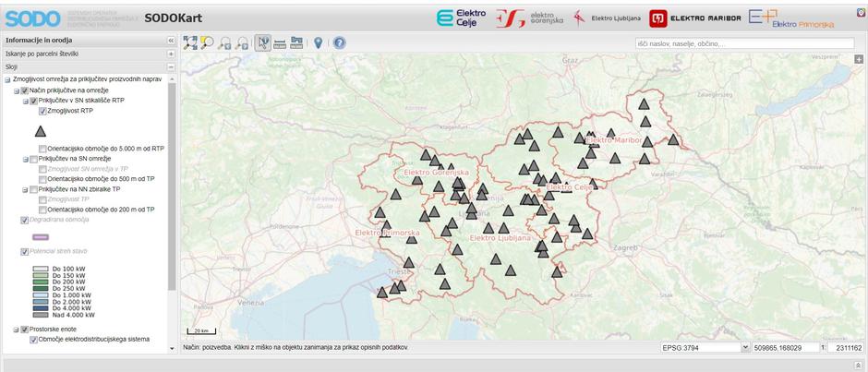Collapse the Informacije in orodja sidebar
Viewport: 868px width, 372px height.
tap(171, 41)
